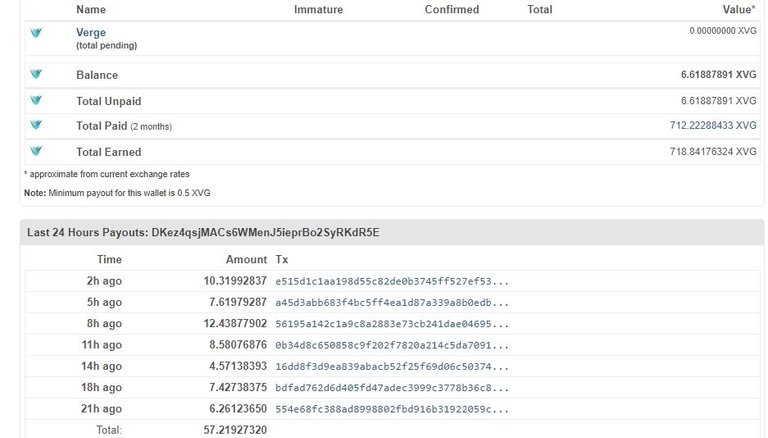Screen dimensions: 768x438
Task: Click the payout amount 10.31992837
Action: [235, 281]
